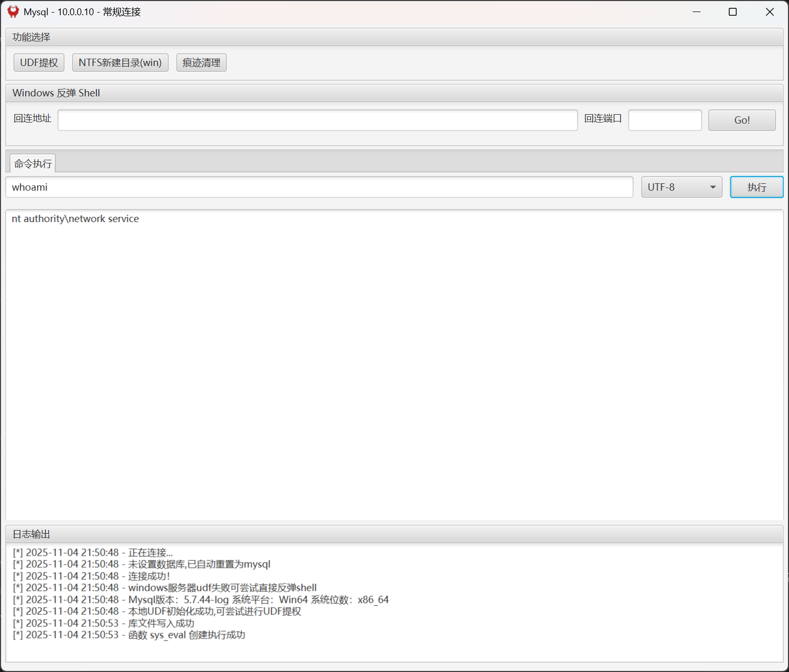Focus the 回连地址 input field
The width and height of the screenshot is (789, 672).
(317, 120)
